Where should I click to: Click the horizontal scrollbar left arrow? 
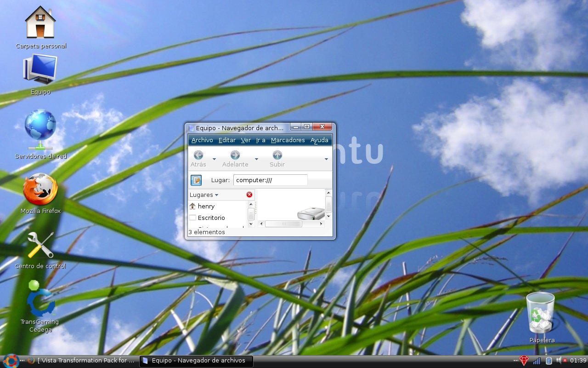pyautogui.click(x=261, y=224)
